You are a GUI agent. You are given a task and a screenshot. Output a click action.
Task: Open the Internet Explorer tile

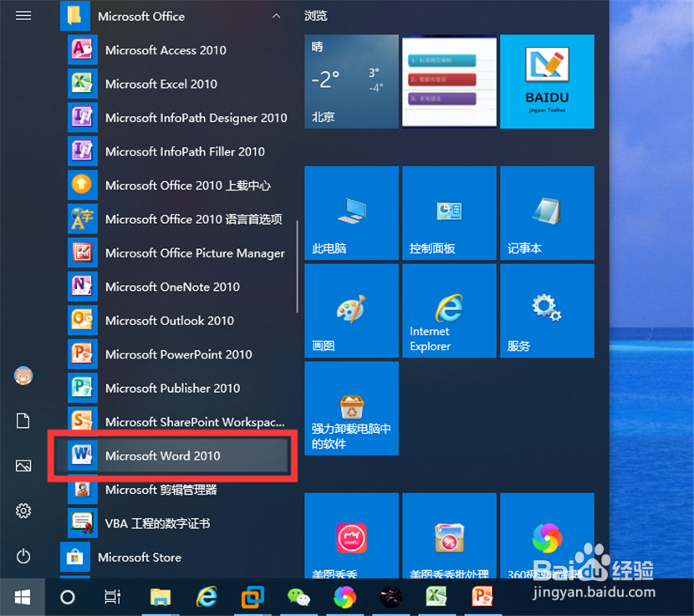point(449,311)
